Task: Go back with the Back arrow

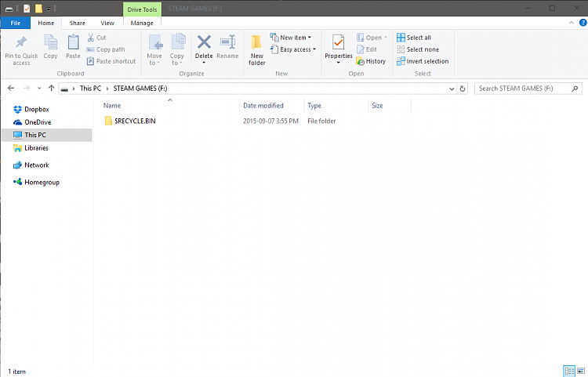Action: 11,88
